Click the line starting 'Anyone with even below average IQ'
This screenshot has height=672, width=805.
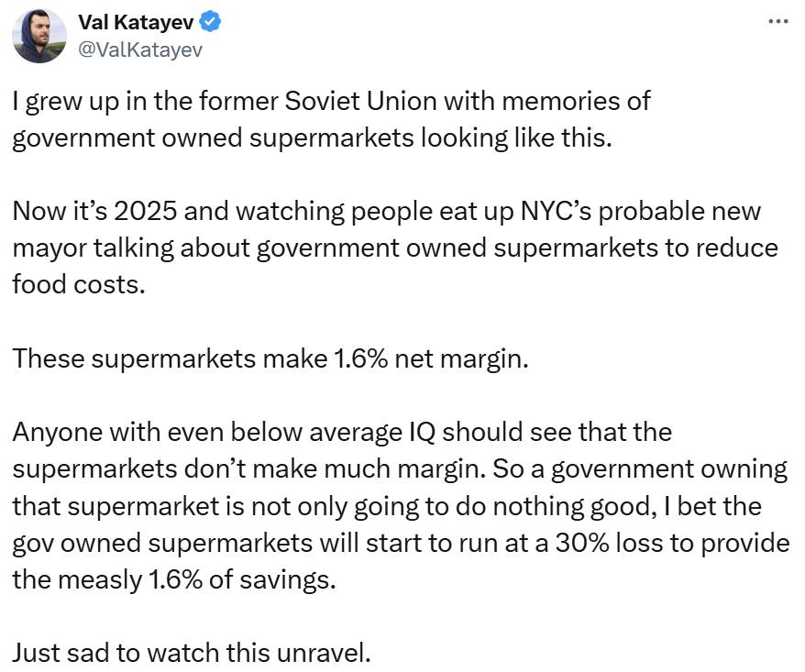point(342,432)
